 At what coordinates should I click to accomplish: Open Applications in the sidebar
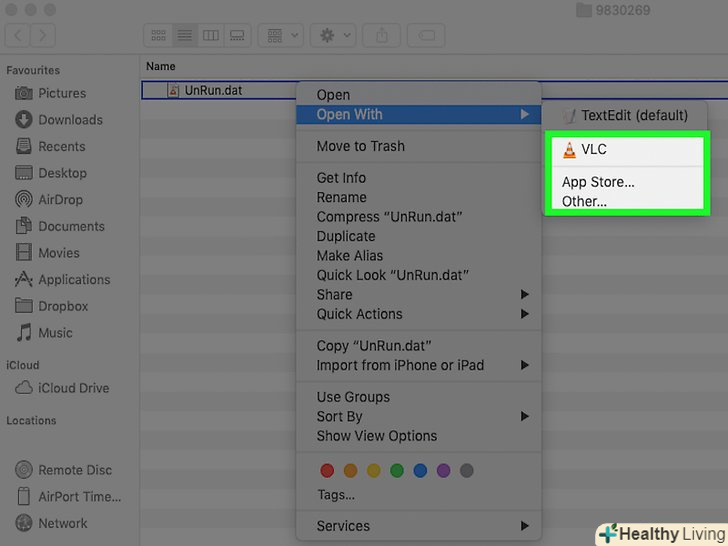click(63, 280)
